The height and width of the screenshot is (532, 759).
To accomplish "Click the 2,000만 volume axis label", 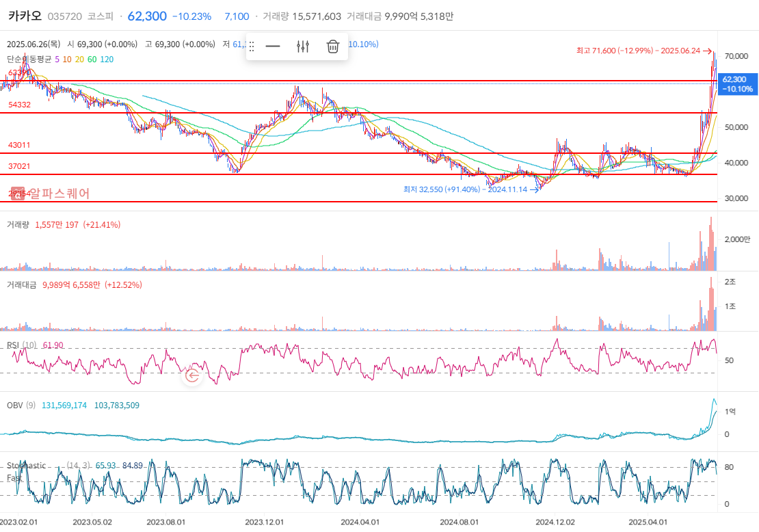I will [737, 239].
